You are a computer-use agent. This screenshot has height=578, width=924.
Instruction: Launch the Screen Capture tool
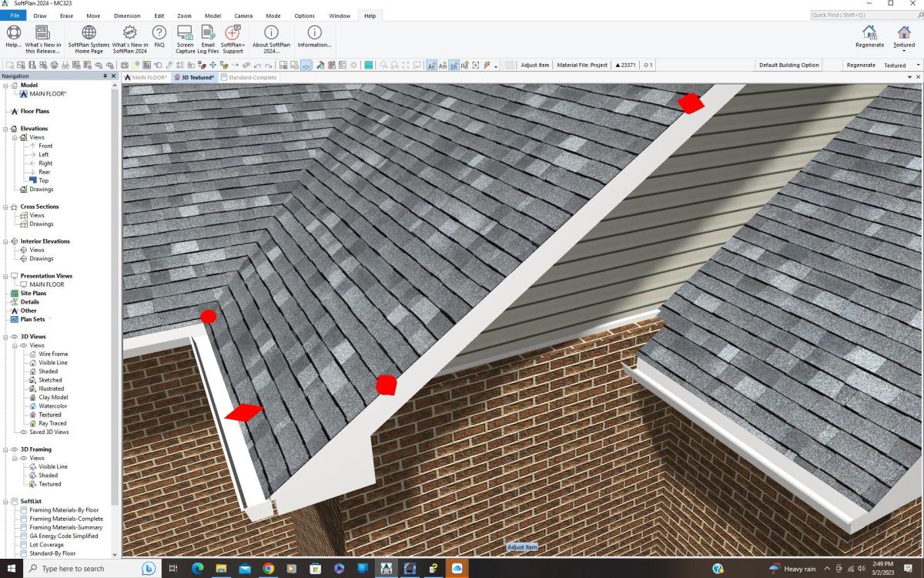pos(185,35)
